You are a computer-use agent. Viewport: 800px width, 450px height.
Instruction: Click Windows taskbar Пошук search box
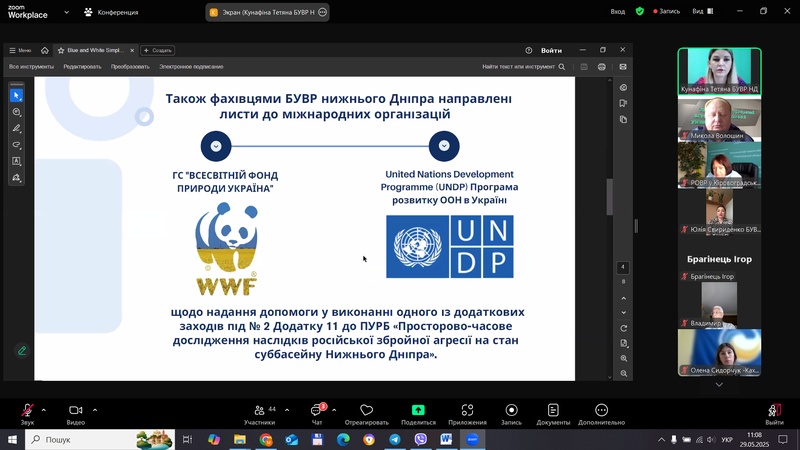pos(100,439)
